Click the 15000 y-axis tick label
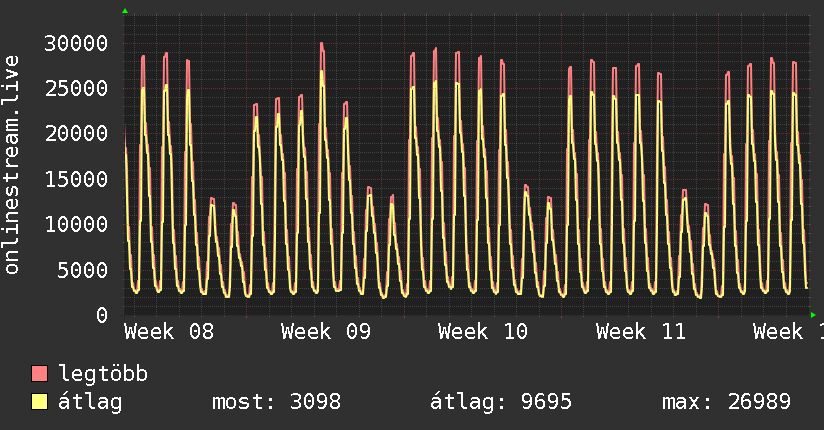Viewport: 824px width, 430px height. point(76,179)
